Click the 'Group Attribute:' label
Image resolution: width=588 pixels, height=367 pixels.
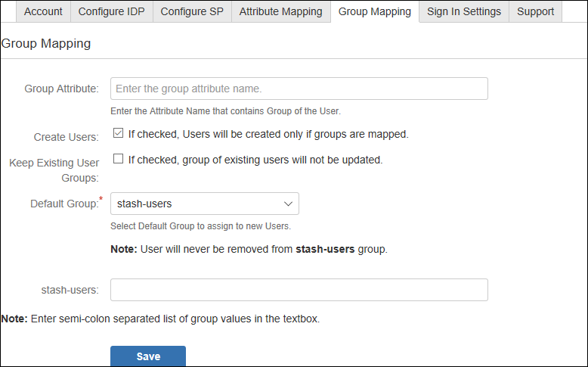pyautogui.click(x=61, y=89)
